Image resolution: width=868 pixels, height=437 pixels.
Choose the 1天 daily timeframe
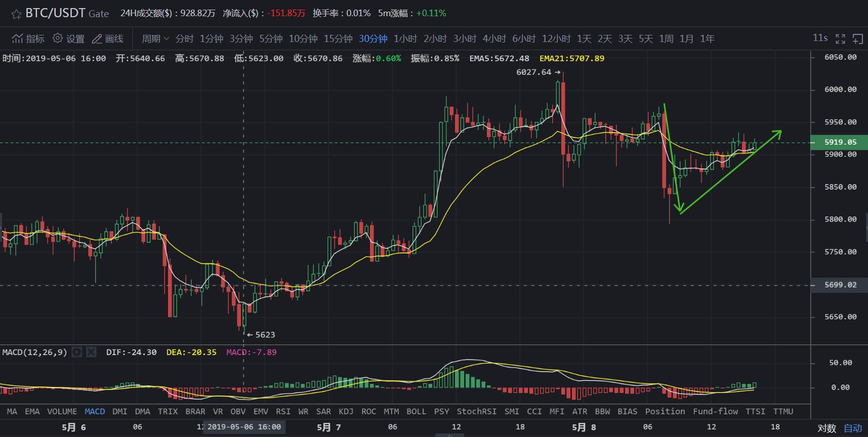[x=584, y=38]
